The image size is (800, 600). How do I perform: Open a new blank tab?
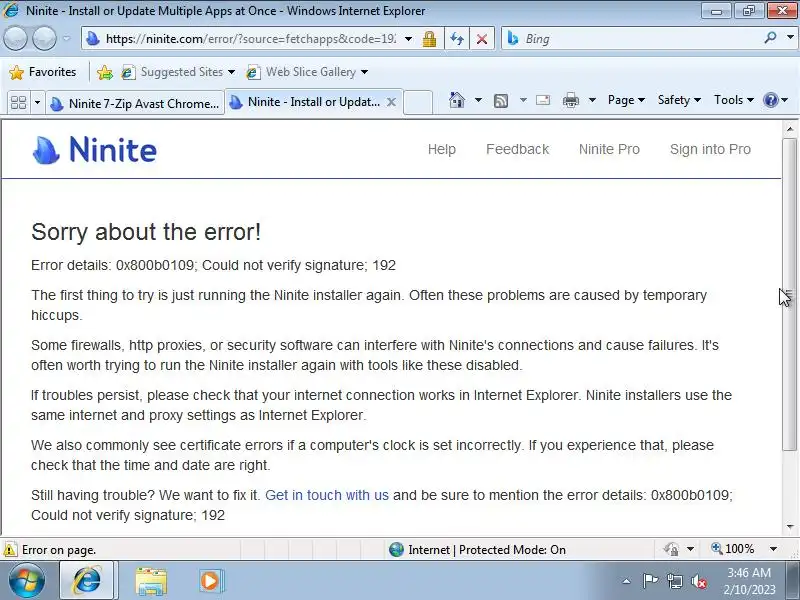click(x=418, y=103)
